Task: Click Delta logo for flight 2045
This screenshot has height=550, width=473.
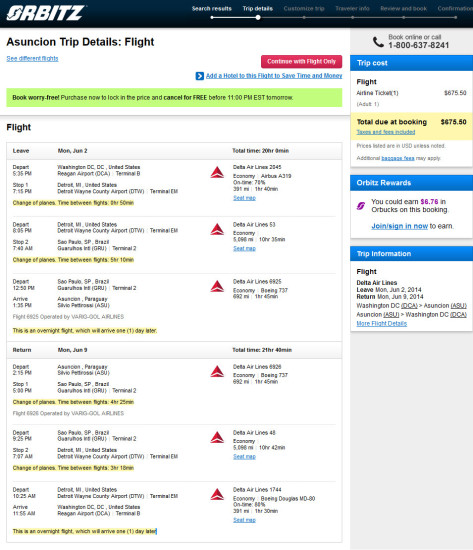Action: [217, 172]
